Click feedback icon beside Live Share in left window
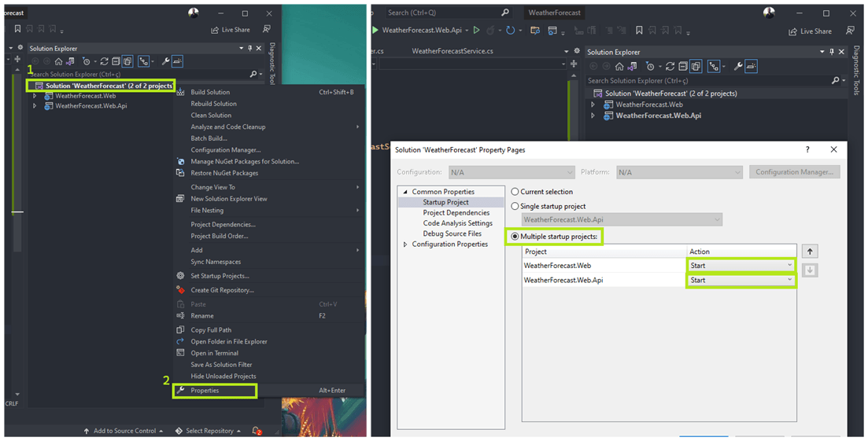Image resolution: width=868 pixels, height=441 pixels. click(267, 29)
